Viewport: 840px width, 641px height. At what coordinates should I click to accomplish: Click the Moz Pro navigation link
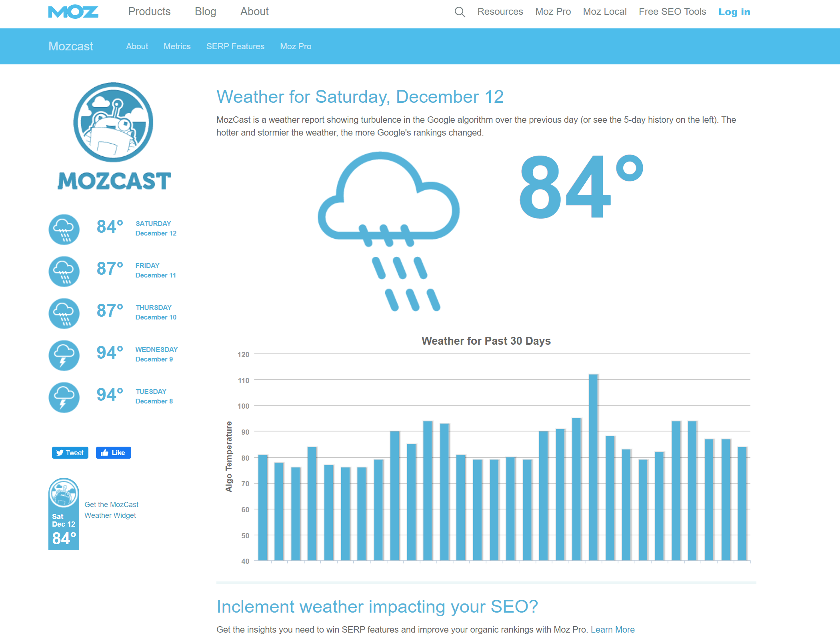[553, 12]
